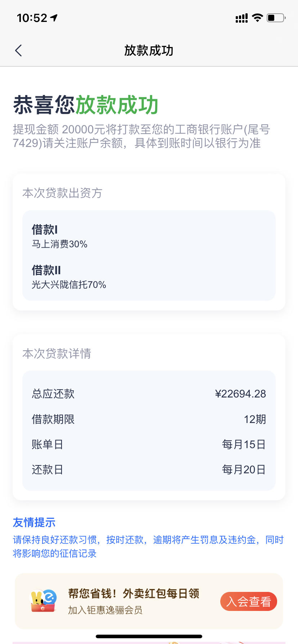Tap the 借款期限 12期 row
298x644 pixels.
149,419
